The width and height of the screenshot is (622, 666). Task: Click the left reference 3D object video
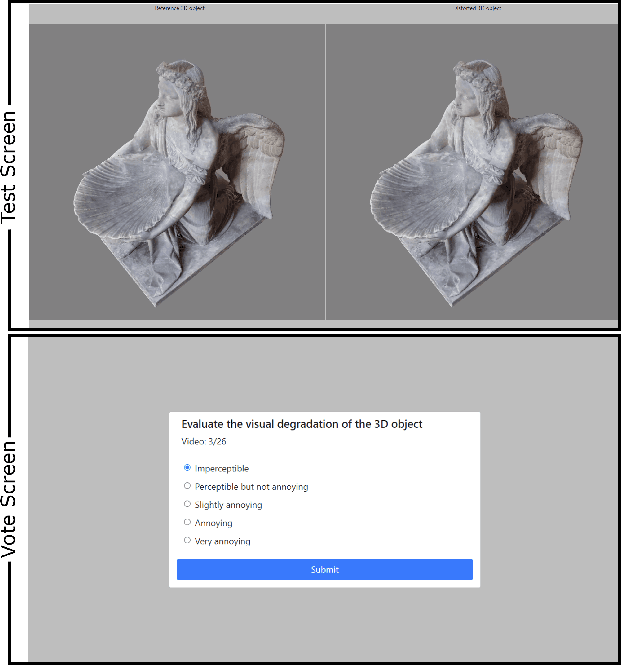(x=177, y=172)
